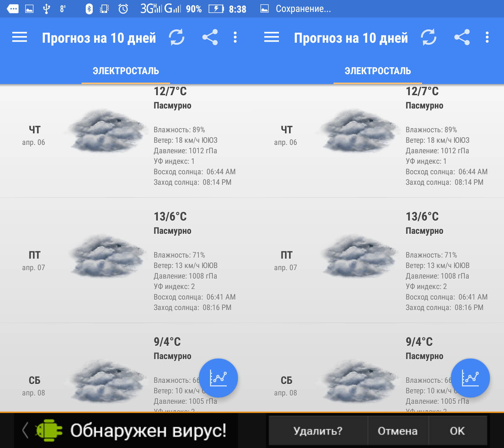Tap the Прогноз на 10 дней title in right screen
Viewport: 504px width, 448px height.
[351, 38]
